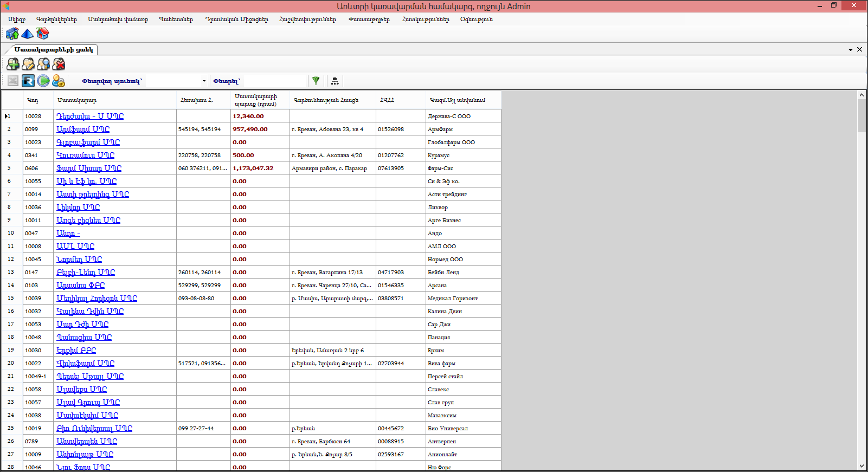Viewport: 868px width, 472px height.
Task: Click phone cell 093-08-08-80
Action: 204,298
